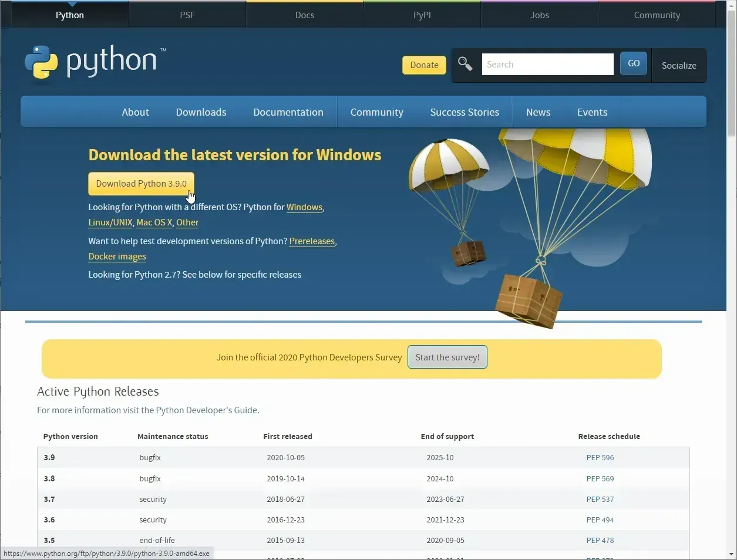This screenshot has height=560, width=737.
Task: Click the Active Python Releases heading
Action: click(98, 392)
